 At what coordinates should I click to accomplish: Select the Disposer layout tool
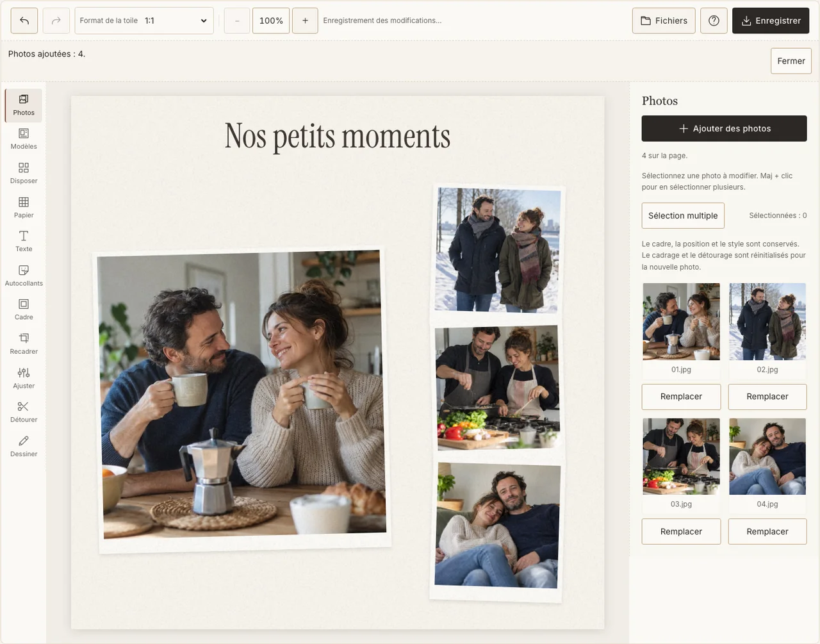tap(24, 173)
